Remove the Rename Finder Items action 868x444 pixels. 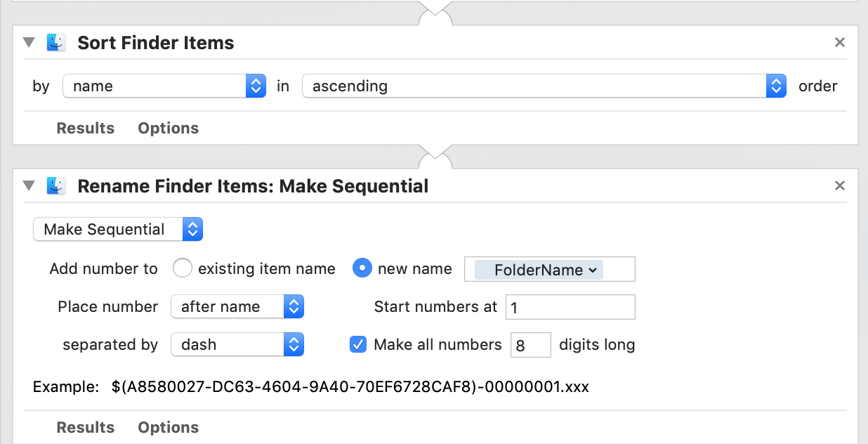[x=839, y=186]
